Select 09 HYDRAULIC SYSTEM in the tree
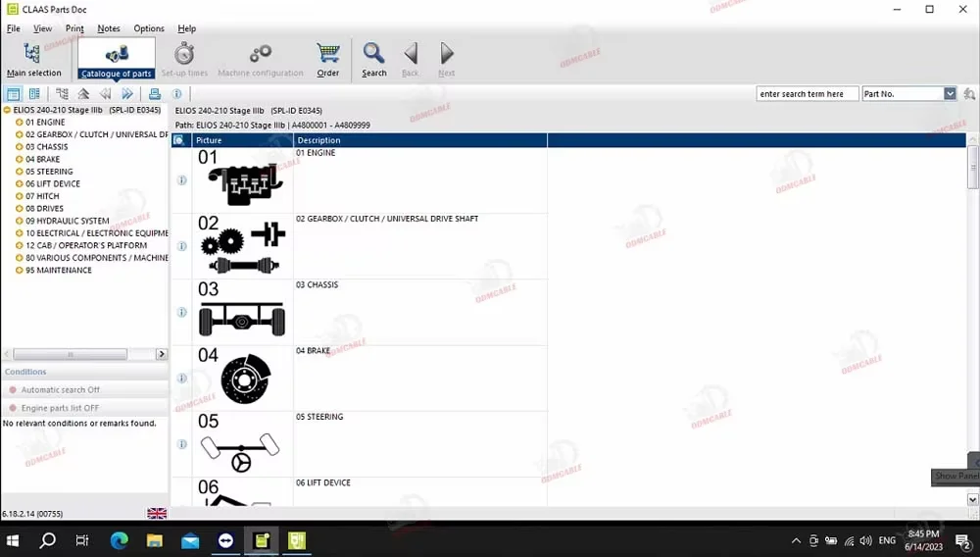This screenshot has height=557, width=980. 67,221
